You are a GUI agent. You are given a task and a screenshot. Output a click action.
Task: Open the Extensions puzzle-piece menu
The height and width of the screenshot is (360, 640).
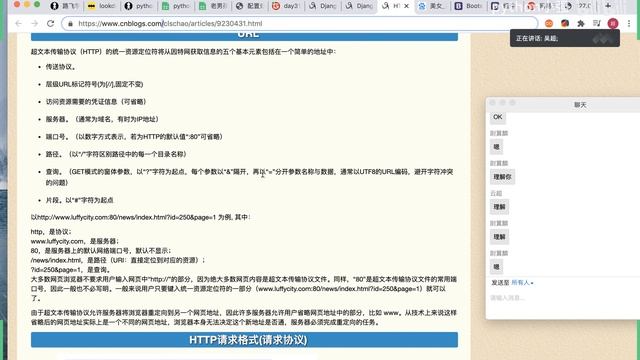click(x=581, y=24)
